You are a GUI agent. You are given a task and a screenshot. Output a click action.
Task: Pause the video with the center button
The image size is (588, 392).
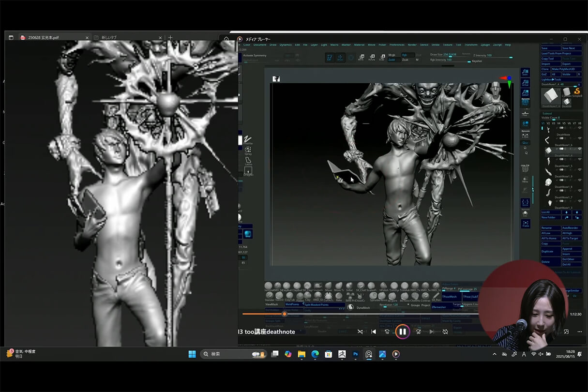pos(402,332)
